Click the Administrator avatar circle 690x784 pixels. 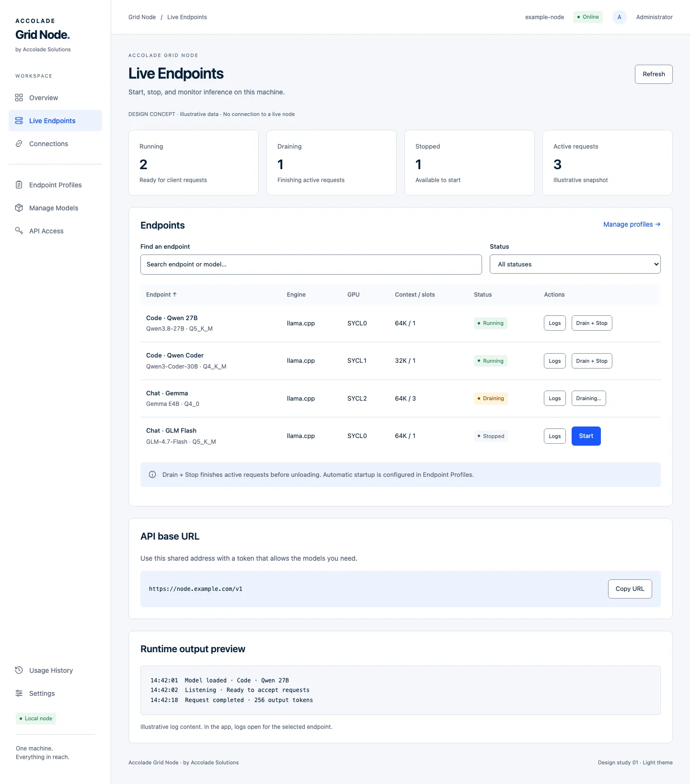(620, 17)
